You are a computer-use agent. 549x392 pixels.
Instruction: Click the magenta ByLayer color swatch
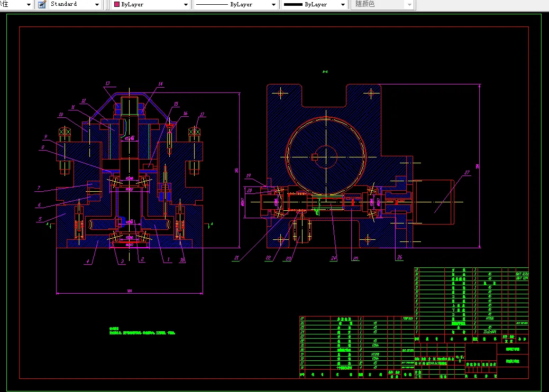coord(117,5)
